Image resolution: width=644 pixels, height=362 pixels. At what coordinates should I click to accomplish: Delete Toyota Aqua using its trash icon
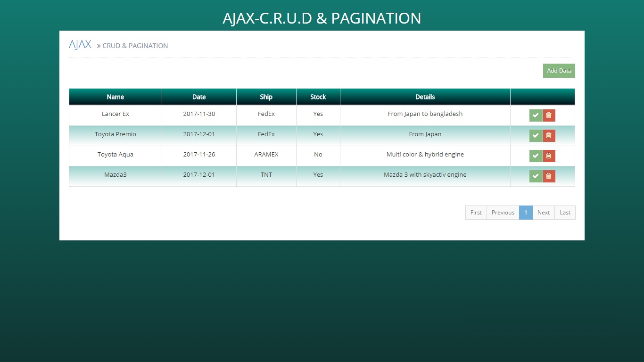click(x=548, y=156)
